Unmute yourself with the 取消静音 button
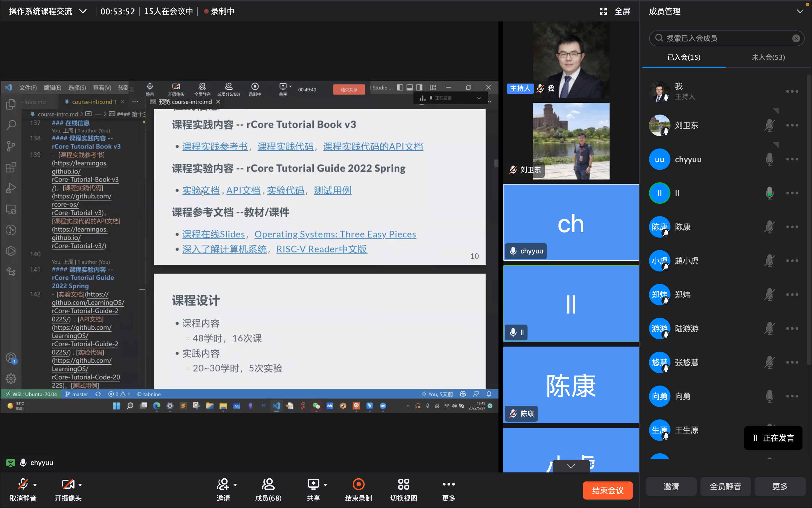812x508 pixels. pyautogui.click(x=23, y=490)
